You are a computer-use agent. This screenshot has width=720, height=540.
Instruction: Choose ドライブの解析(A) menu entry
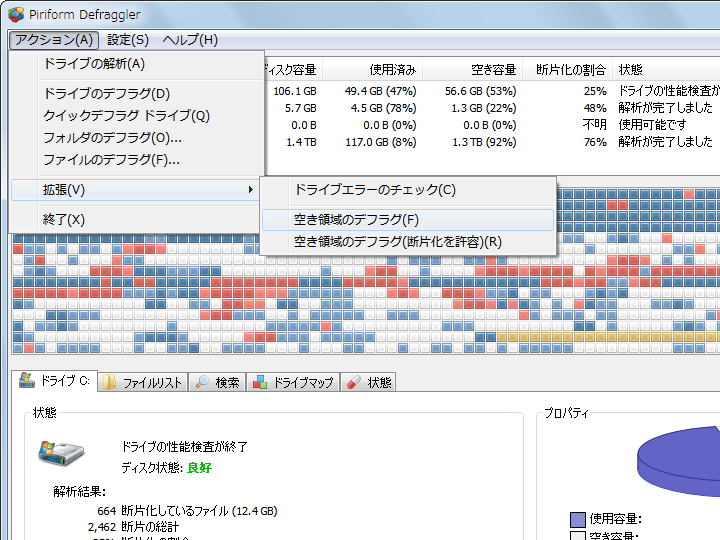point(137,64)
